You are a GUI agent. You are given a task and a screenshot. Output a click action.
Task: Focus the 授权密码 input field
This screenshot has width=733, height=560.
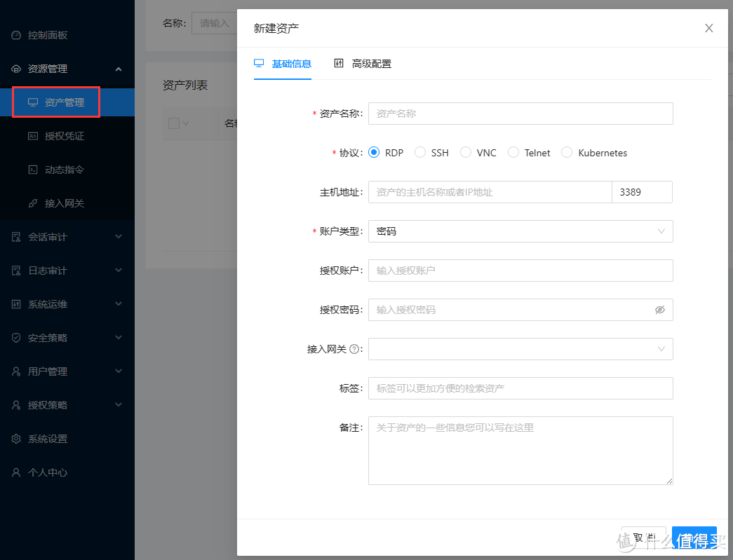pos(520,310)
